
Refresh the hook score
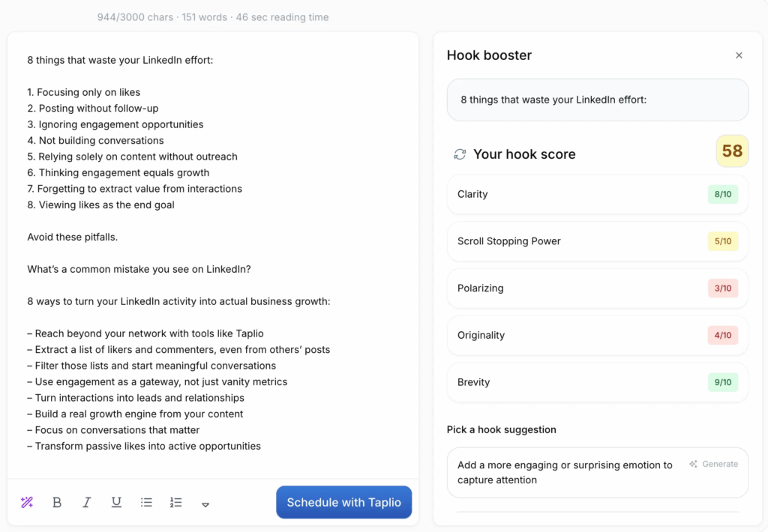(x=460, y=154)
